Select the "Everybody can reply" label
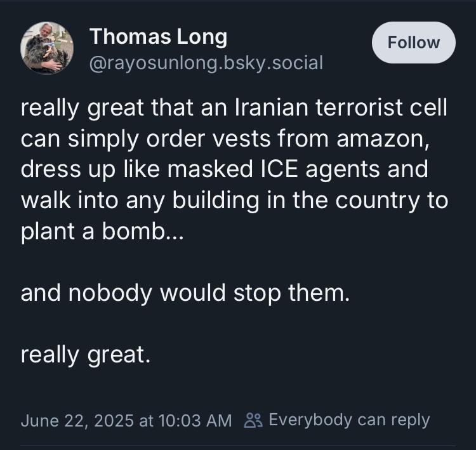The image size is (476, 450). 349,420
